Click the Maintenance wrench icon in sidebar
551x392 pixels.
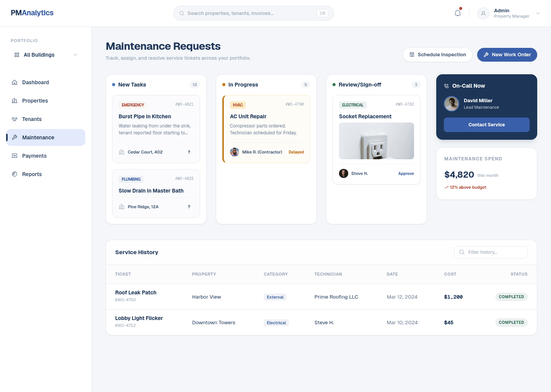(x=15, y=137)
